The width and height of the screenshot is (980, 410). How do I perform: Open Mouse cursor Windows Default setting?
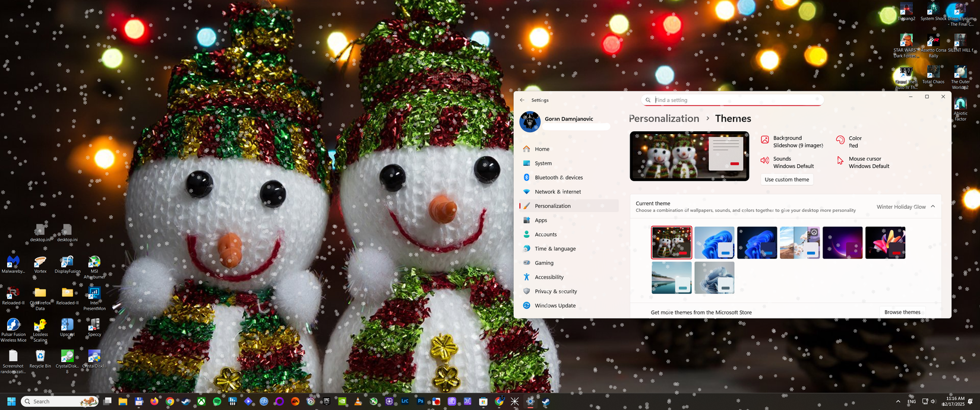coord(864,163)
